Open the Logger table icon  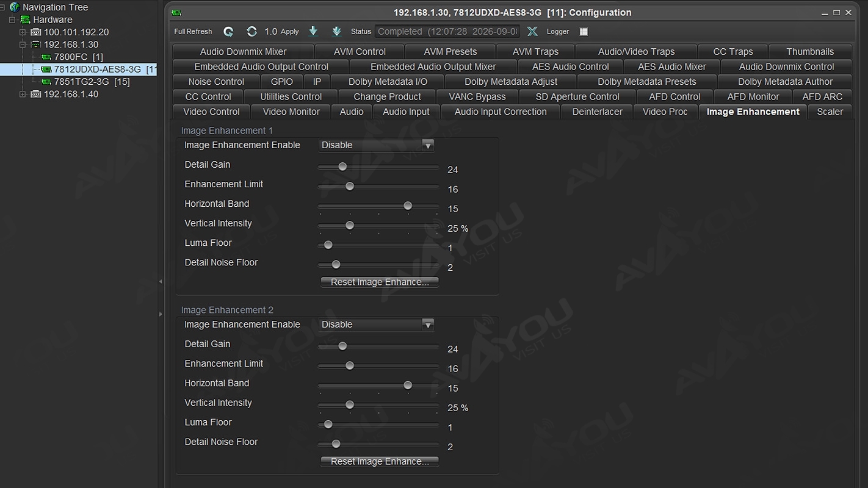click(x=584, y=32)
